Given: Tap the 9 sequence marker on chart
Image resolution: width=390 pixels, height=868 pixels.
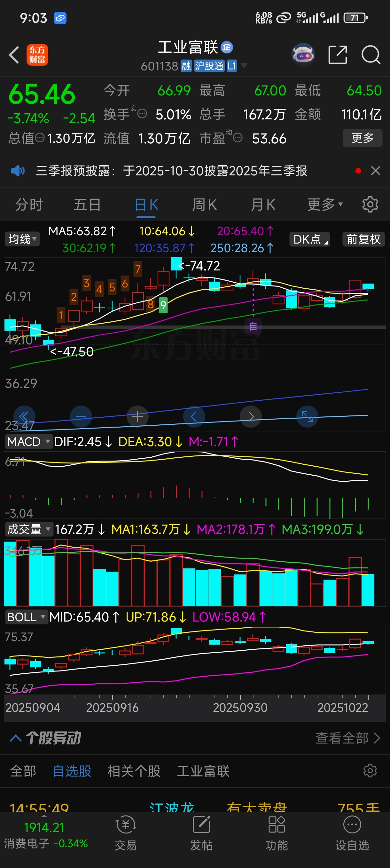Looking at the screenshot, I should [x=163, y=305].
